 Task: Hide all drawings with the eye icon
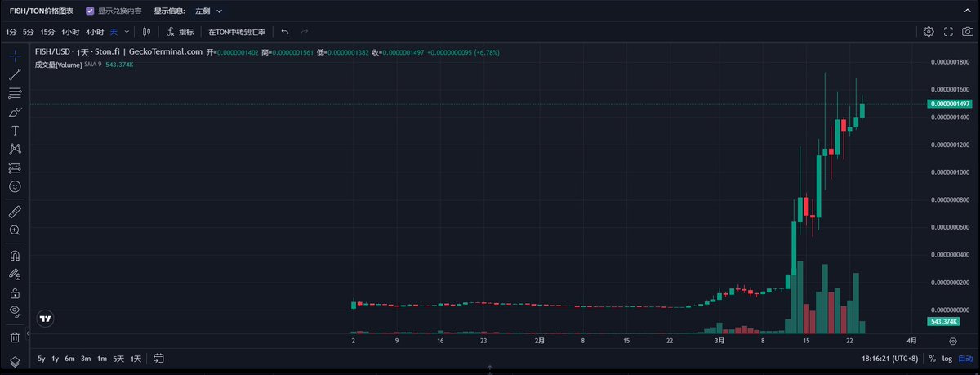click(x=15, y=311)
